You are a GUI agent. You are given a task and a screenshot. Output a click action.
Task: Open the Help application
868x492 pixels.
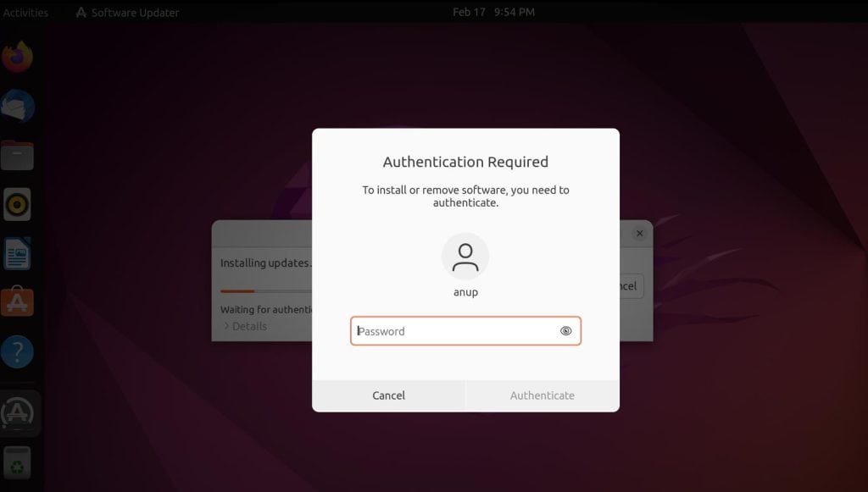click(17, 351)
